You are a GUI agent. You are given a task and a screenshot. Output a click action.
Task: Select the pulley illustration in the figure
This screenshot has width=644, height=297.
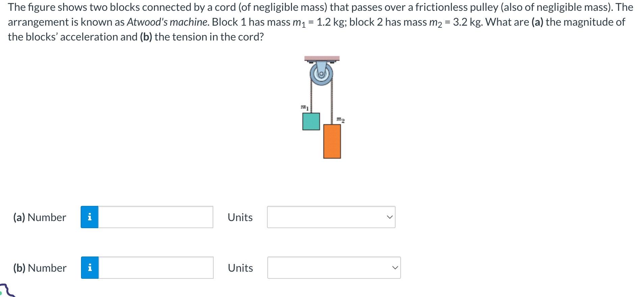coord(321,74)
